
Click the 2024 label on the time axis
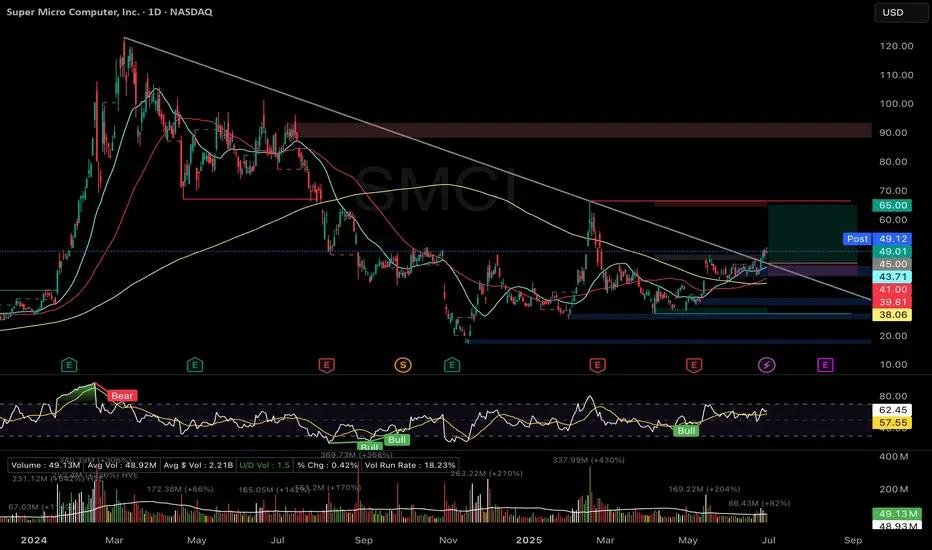33,540
